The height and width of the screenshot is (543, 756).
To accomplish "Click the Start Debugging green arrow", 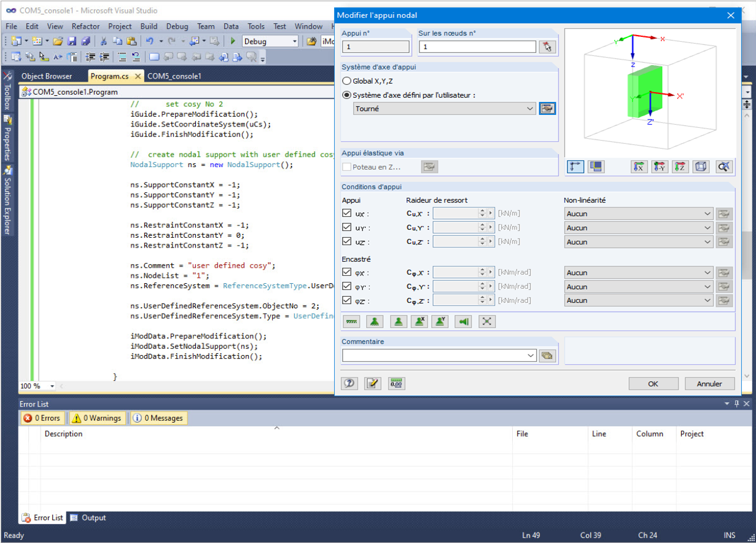I will (233, 41).
